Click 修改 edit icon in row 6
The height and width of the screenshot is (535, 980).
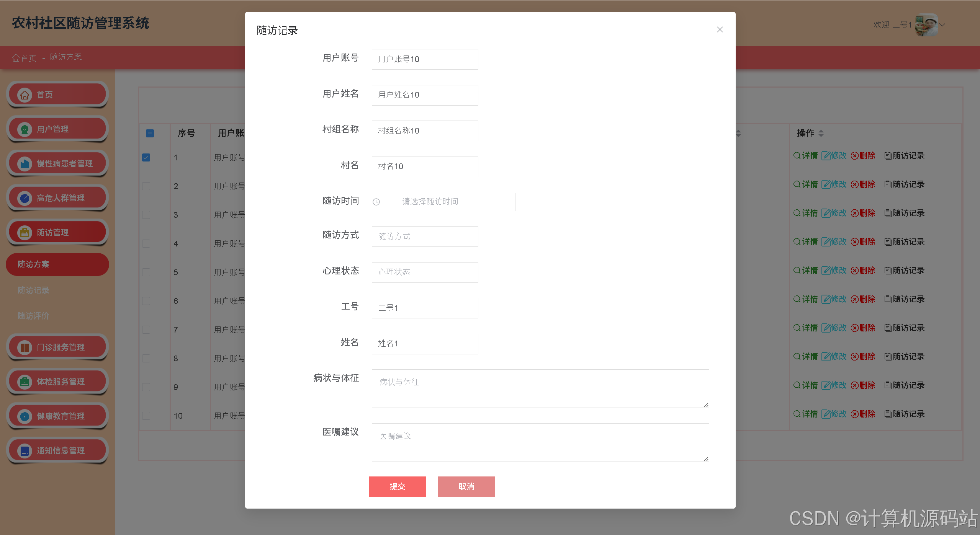click(826, 299)
